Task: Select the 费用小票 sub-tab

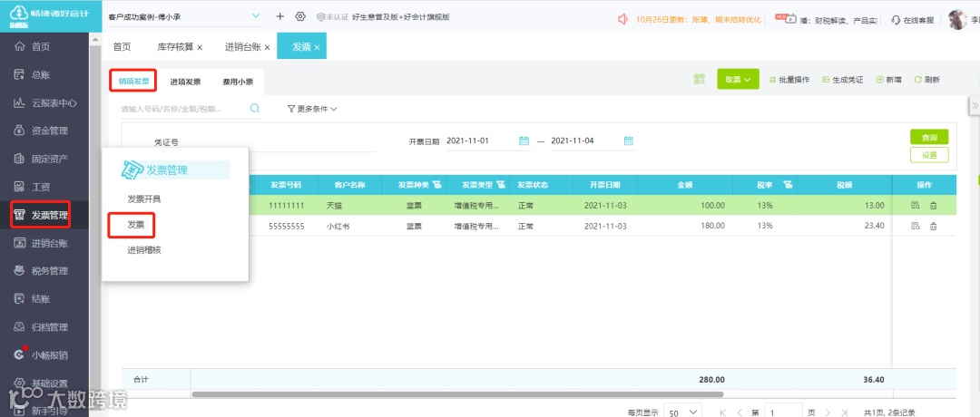Action: [238, 82]
